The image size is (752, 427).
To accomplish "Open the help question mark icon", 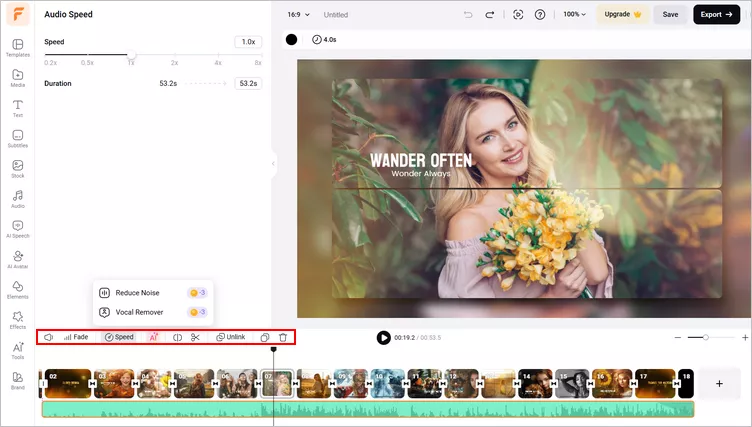I will coord(540,15).
